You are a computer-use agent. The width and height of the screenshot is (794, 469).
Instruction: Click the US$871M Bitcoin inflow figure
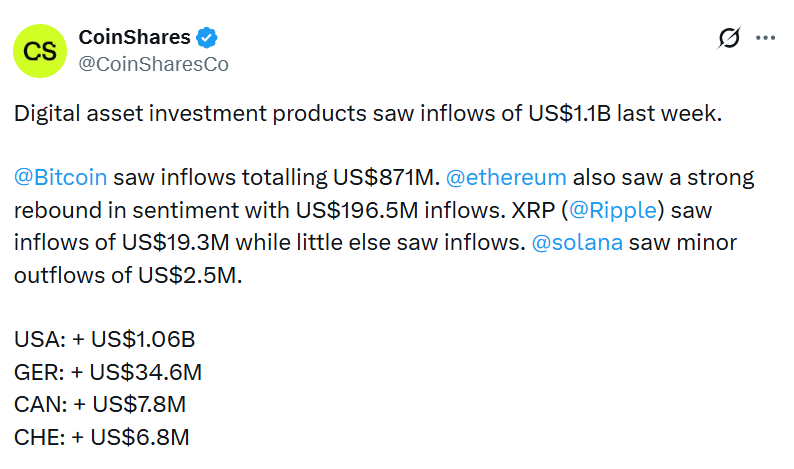[384, 178]
